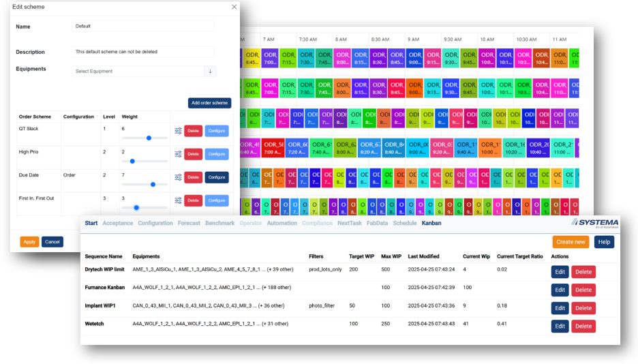Adjust the QT Slack weight slider

(x=149, y=138)
